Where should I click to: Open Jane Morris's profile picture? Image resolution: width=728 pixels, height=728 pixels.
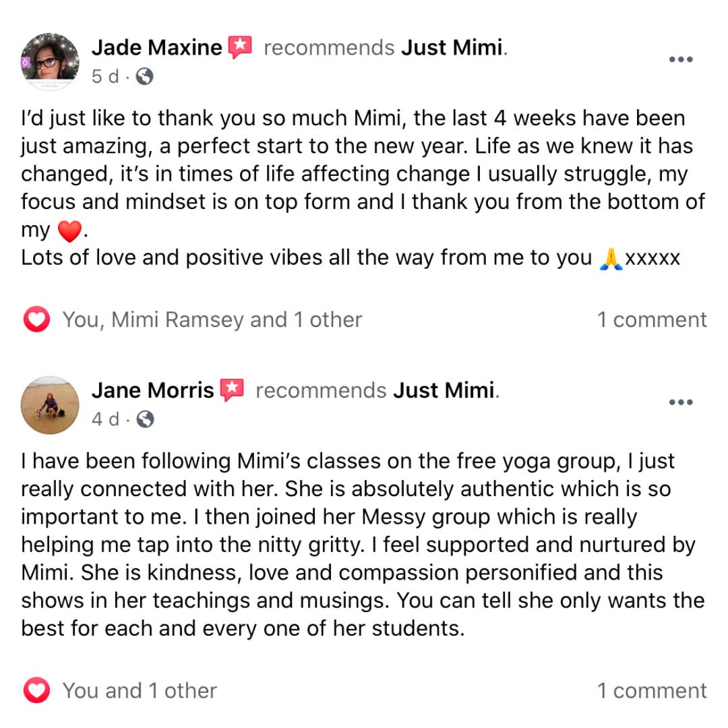click(50, 405)
